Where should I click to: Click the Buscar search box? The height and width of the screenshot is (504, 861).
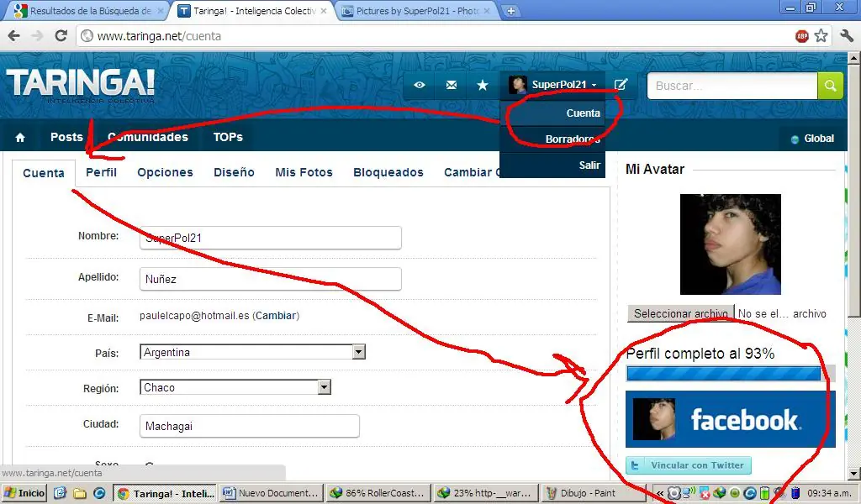pos(732,86)
